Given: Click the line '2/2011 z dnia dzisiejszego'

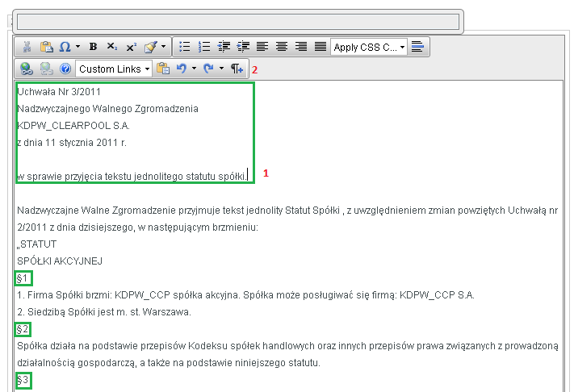Looking at the screenshot, I should pyautogui.click(x=137, y=227).
